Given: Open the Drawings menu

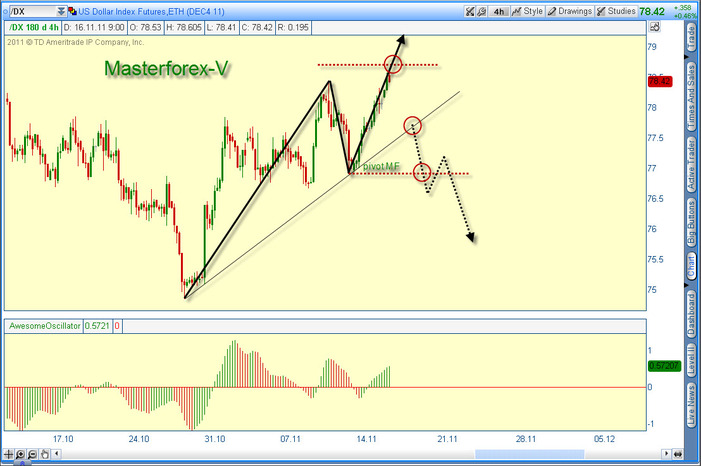Looking at the screenshot, I should point(569,11).
